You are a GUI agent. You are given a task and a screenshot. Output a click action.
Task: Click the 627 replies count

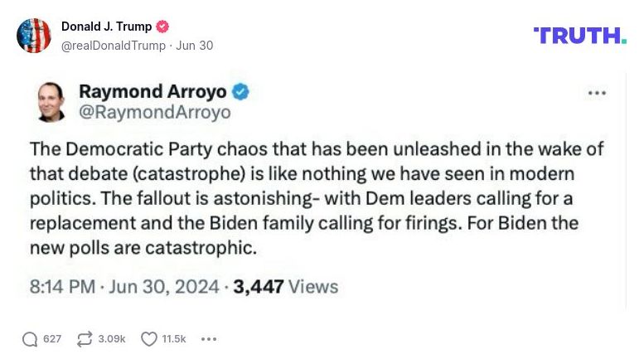(x=52, y=339)
